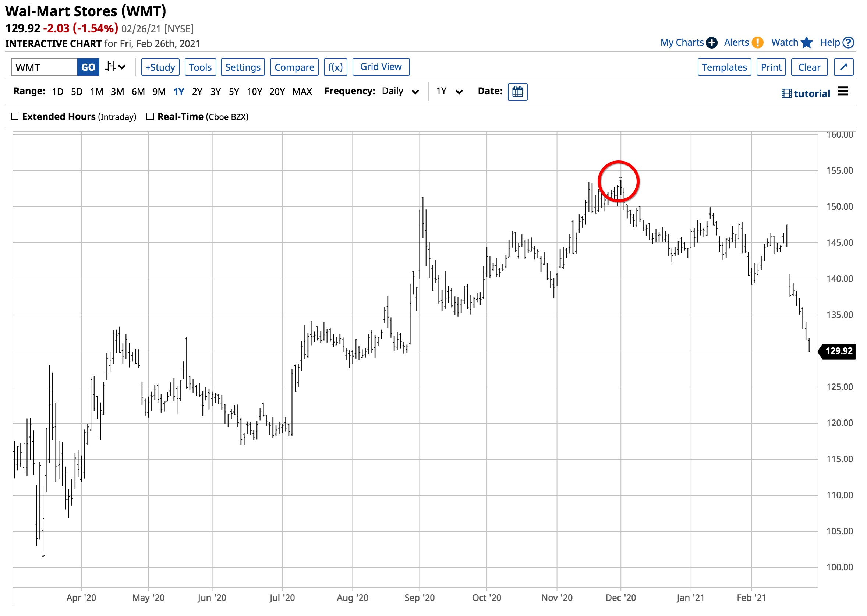This screenshot has height=616, width=867.
Task: Click the WMT symbol input field
Action: click(x=44, y=67)
